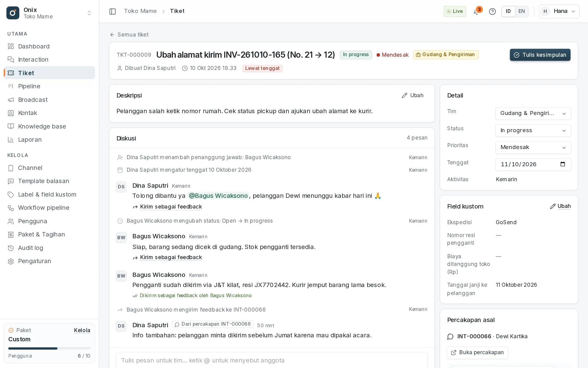Click the Knowledge base book icon

click(11, 126)
